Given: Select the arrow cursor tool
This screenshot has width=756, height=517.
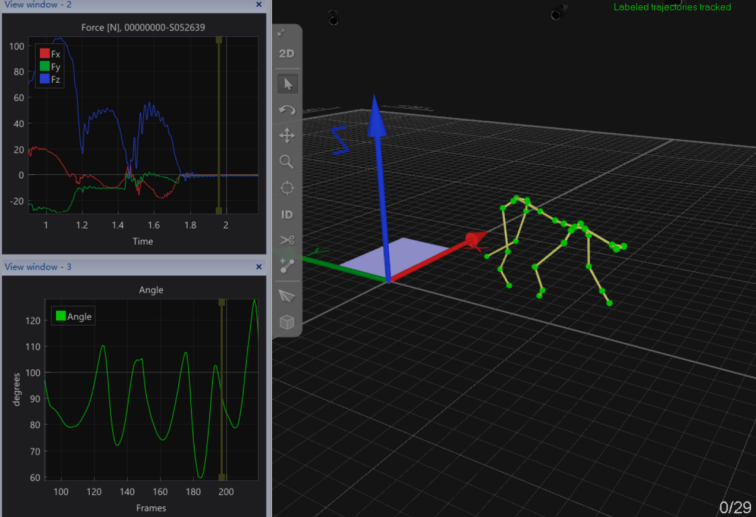Looking at the screenshot, I should click(287, 83).
